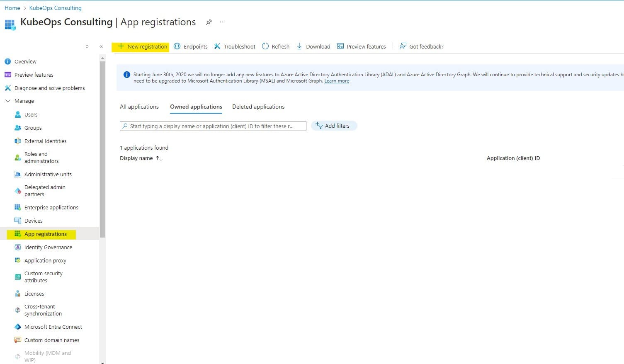Select the Owned applications tab
Screen dimensions: 624x364
click(196, 107)
